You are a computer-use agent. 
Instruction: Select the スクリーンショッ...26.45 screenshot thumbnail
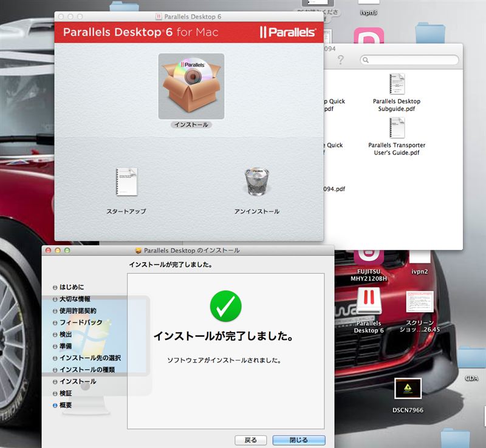coord(420,302)
